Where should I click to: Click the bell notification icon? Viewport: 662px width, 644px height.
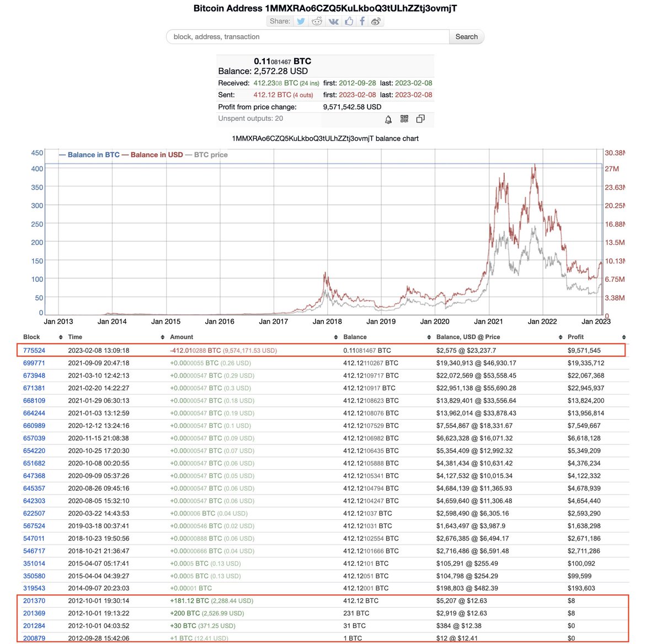388,119
